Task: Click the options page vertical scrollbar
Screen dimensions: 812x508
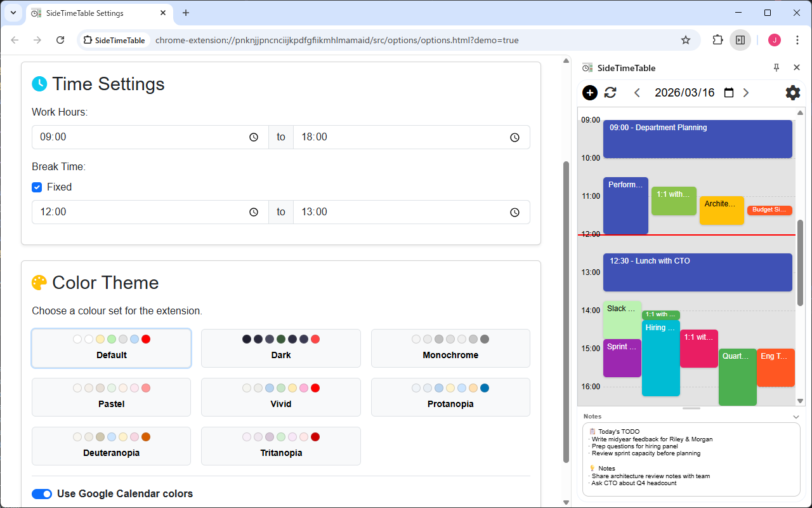Action: [566, 311]
